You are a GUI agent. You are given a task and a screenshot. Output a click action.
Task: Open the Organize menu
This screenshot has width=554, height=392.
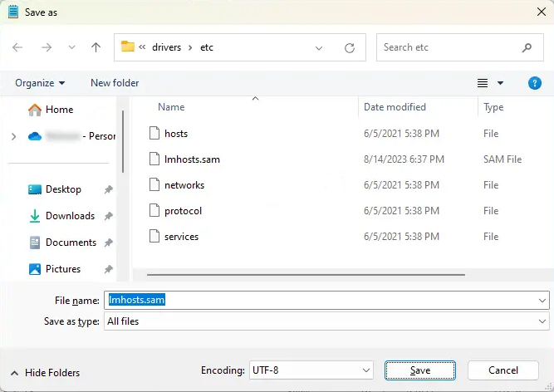(x=40, y=83)
